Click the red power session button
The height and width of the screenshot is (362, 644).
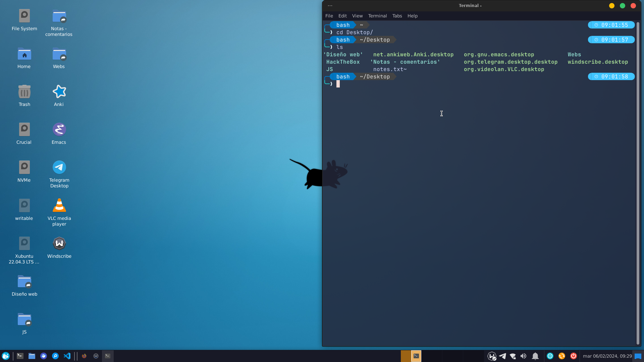[574, 356]
